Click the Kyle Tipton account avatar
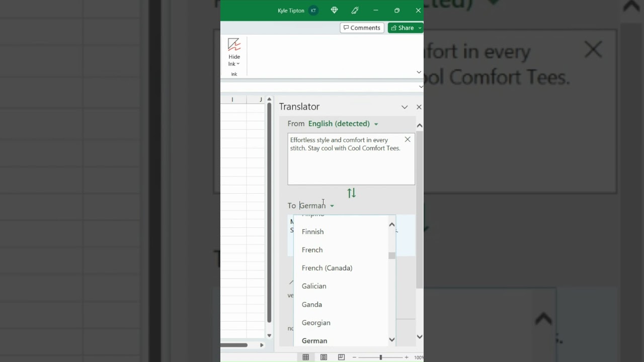644x362 pixels. click(x=313, y=11)
